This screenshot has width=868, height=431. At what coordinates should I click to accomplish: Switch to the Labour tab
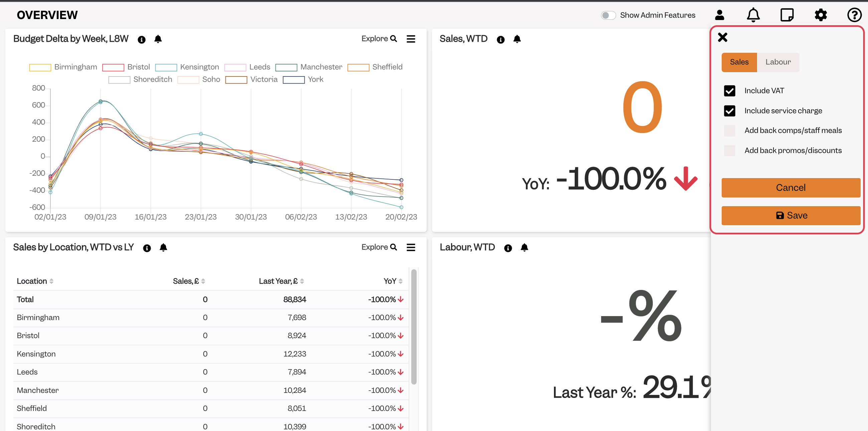pos(778,62)
